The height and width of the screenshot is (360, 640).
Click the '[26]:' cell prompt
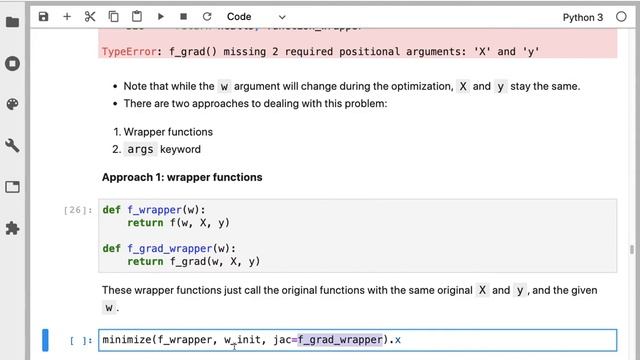pyautogui.click(x=78, y=210)
